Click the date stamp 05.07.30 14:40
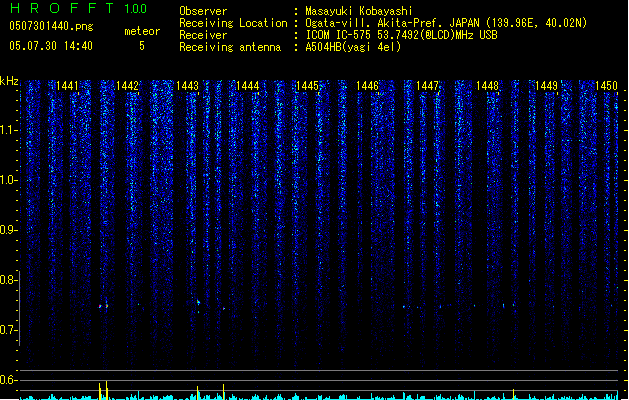This screenshot has height=400, width=629. (x=51, y=46)
